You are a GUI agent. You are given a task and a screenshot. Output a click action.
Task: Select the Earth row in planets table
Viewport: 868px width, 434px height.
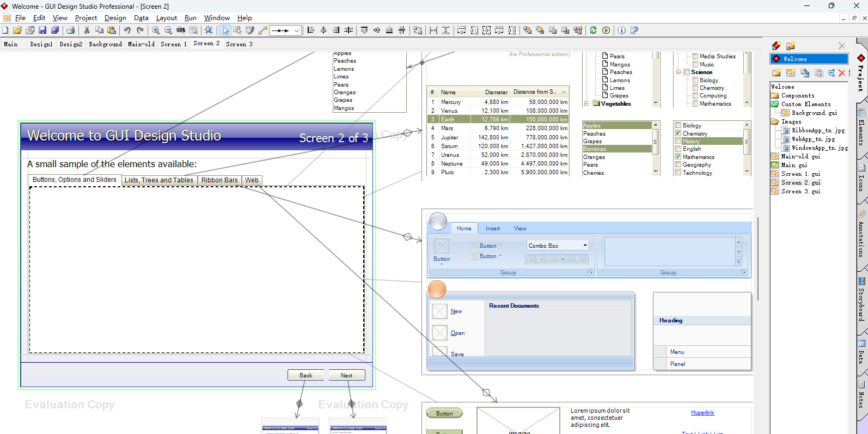tap(498, 119)
